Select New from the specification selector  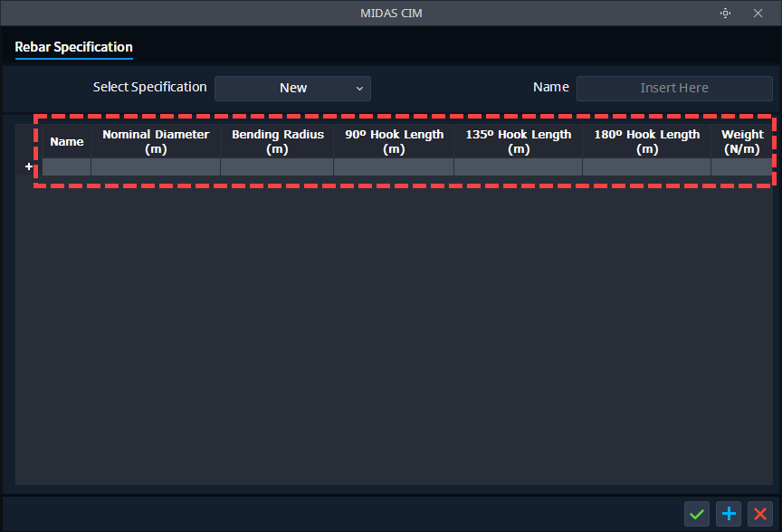tap(292, 88)
